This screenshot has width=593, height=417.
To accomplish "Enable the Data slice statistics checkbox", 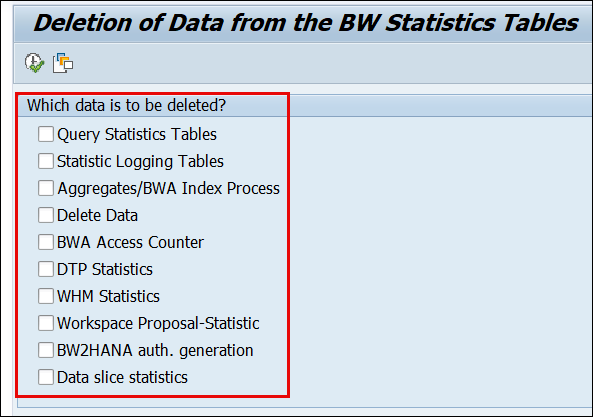I will tap(46, 377).
